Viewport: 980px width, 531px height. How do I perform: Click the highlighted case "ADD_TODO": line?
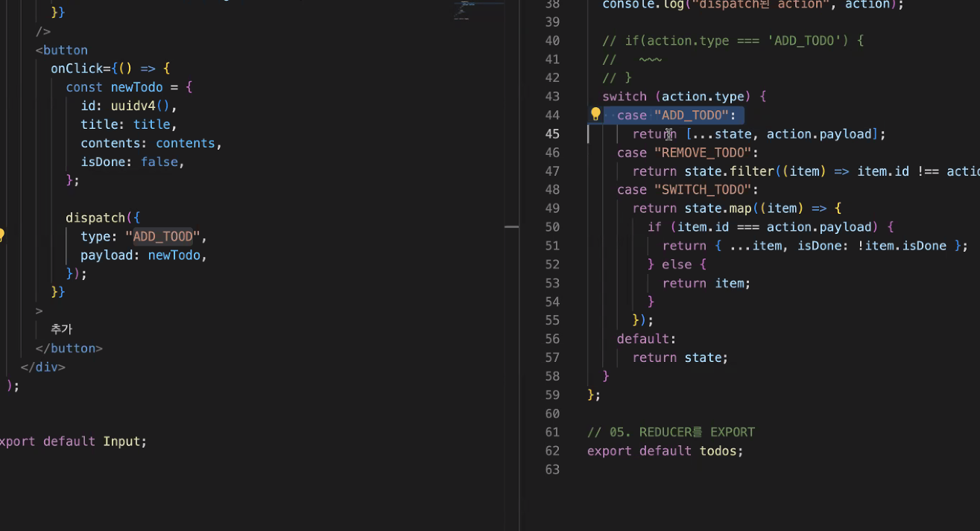[677, 115]
